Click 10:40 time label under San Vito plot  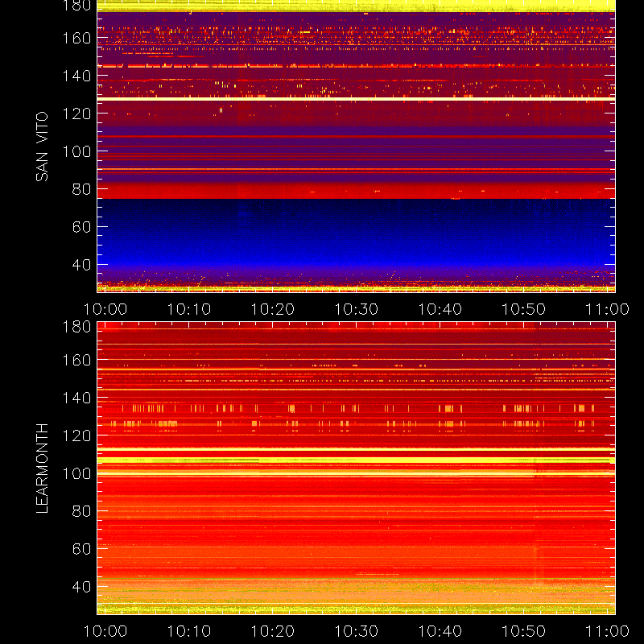click(x=440, y=309)
